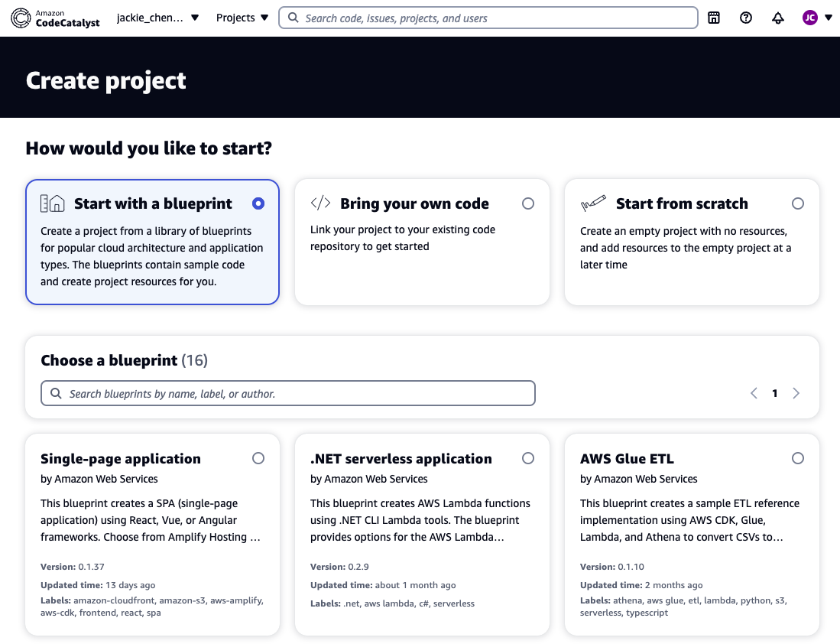The image size is (840, 644).
Task: Open the user menu arrow beside avatar
Action: click(829, 18)
